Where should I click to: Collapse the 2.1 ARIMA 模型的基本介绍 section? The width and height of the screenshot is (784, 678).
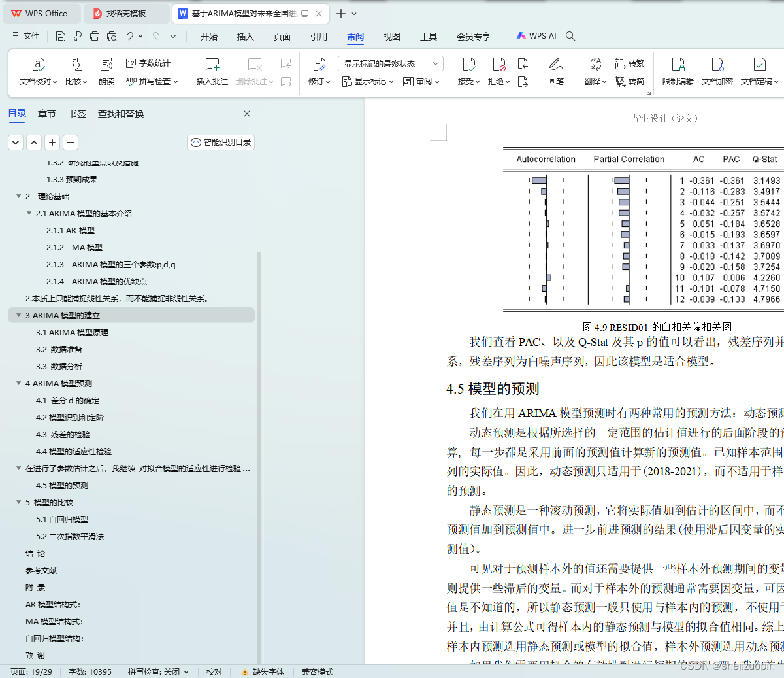pyautogui.click(x=29, y=213)
